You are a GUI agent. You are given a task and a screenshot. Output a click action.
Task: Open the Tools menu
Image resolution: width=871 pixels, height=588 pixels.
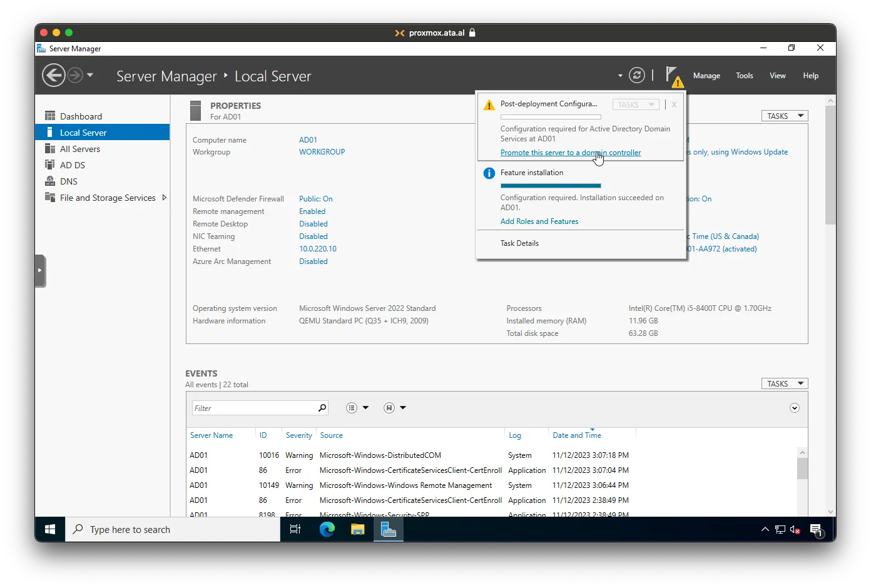pyautogui.click(x=745, y=76)
